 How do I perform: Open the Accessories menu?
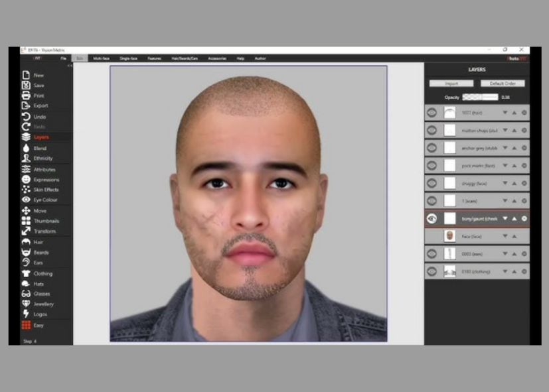coord(217,58)
